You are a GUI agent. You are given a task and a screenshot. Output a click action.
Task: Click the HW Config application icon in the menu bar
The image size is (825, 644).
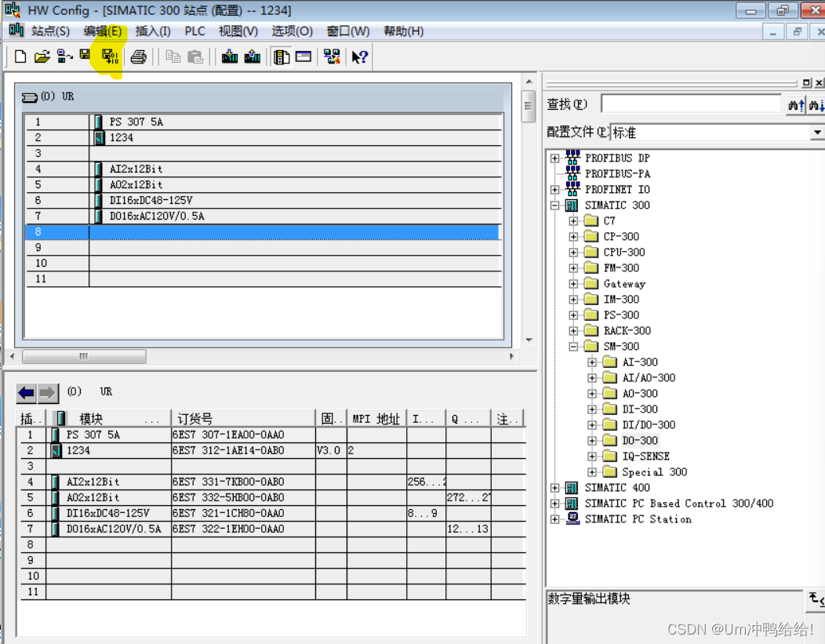tap(16, 31)
